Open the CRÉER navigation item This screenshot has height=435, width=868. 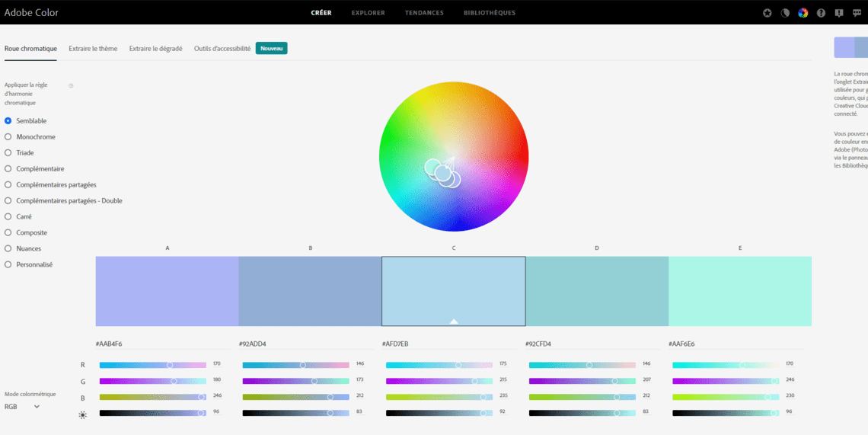point(321,13)
